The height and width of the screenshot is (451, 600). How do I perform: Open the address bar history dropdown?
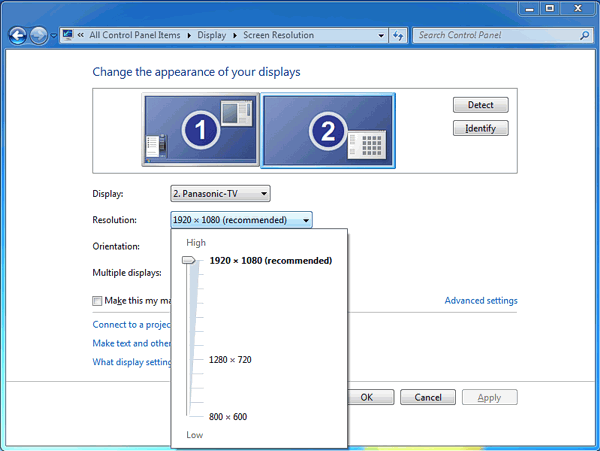coord(381,36)
